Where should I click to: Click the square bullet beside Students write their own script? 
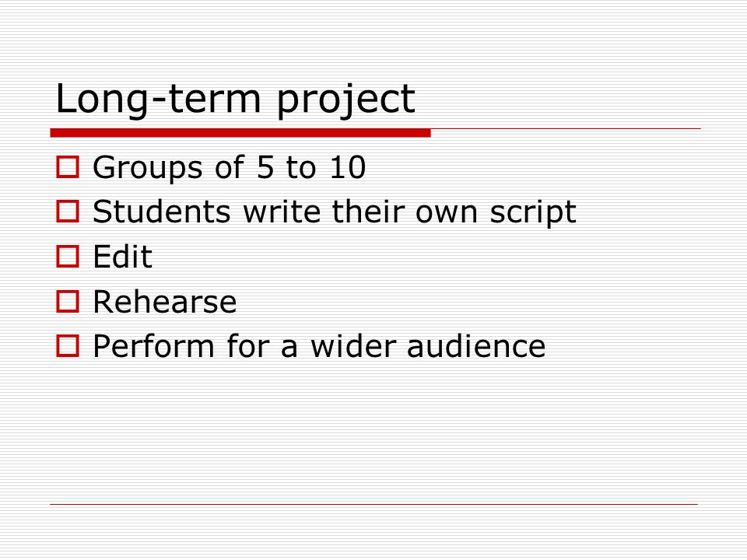tap(67, 212)
